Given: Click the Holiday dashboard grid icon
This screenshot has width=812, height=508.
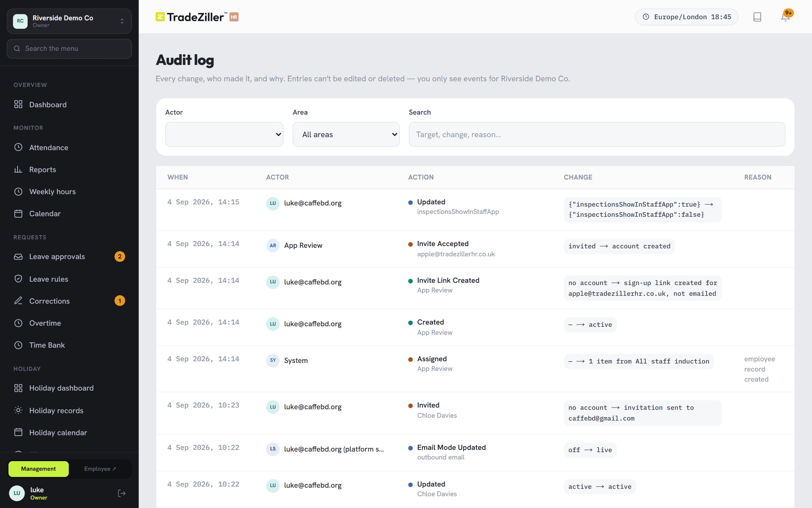Looking at the screenshot, I should 18,388.
